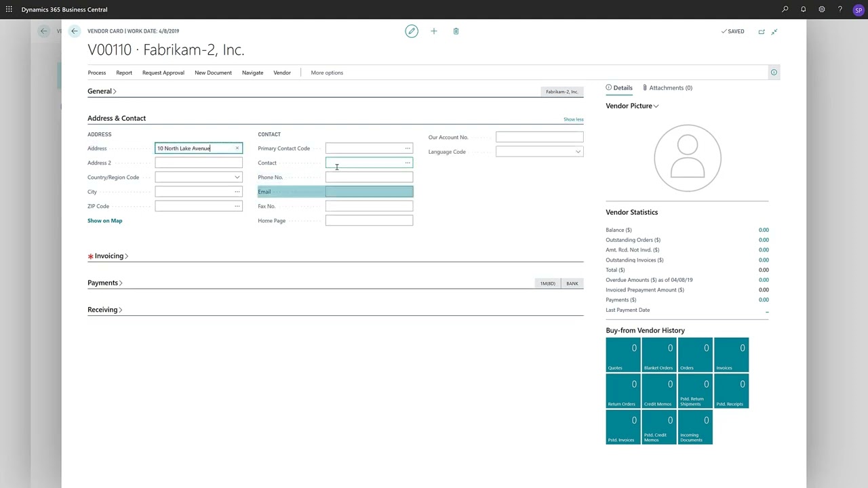Click the Show on Map link

pyautogui.click(x=105, y=220)
